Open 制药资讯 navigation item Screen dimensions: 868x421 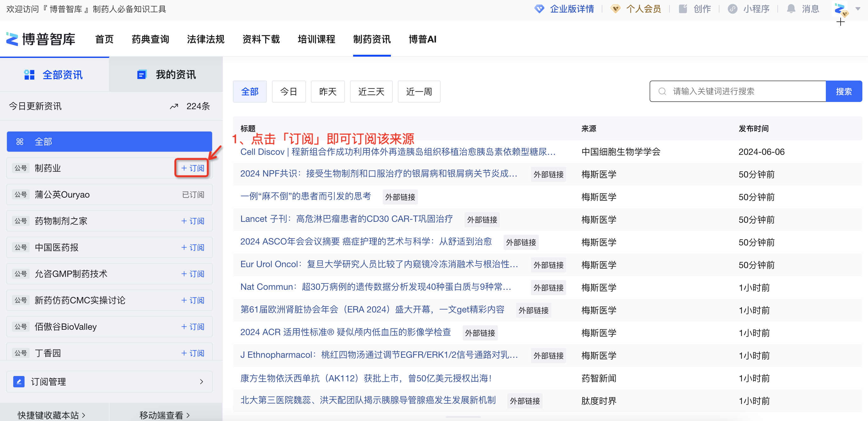click(x=372, y=39)
